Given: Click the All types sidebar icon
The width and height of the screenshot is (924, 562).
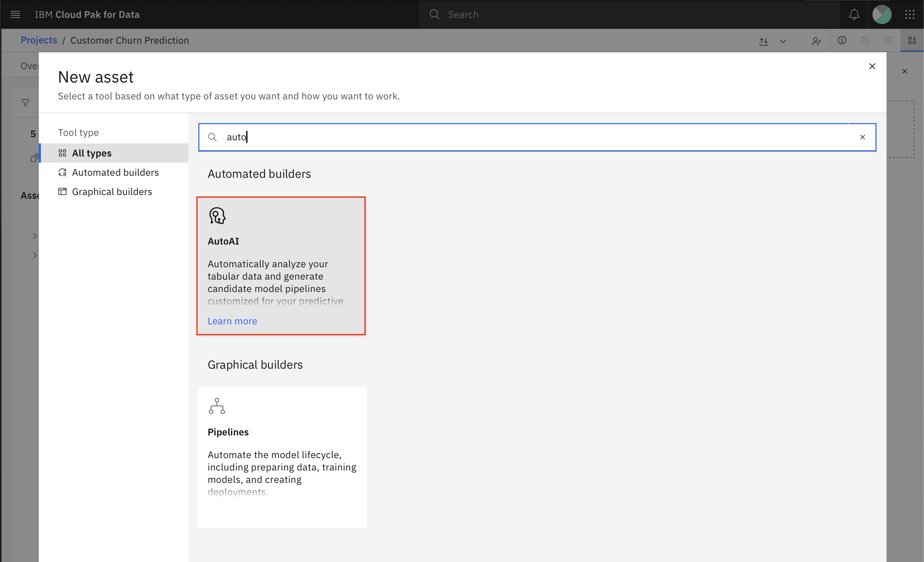Looking at the screenshot, I should tap(62, 153).
